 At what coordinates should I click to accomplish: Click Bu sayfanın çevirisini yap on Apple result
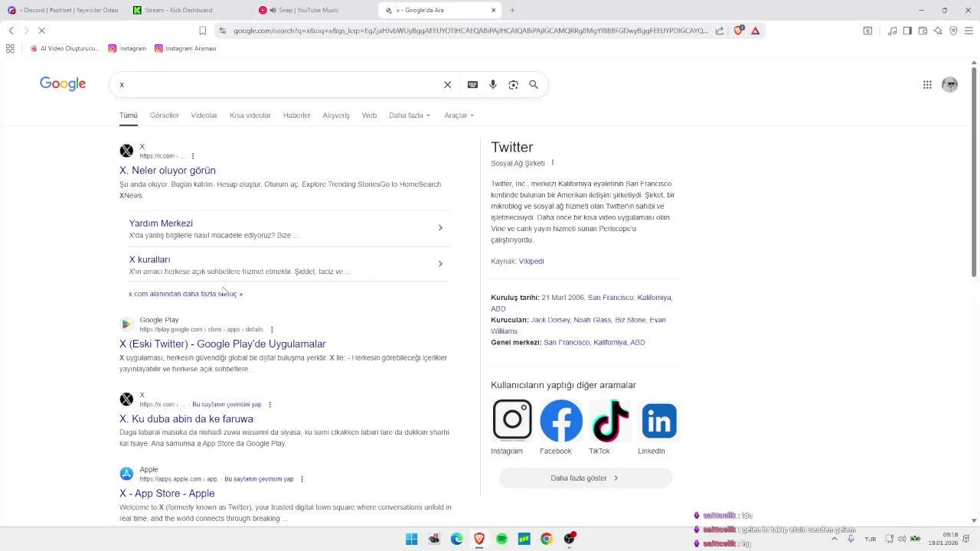tap(259, 479)
